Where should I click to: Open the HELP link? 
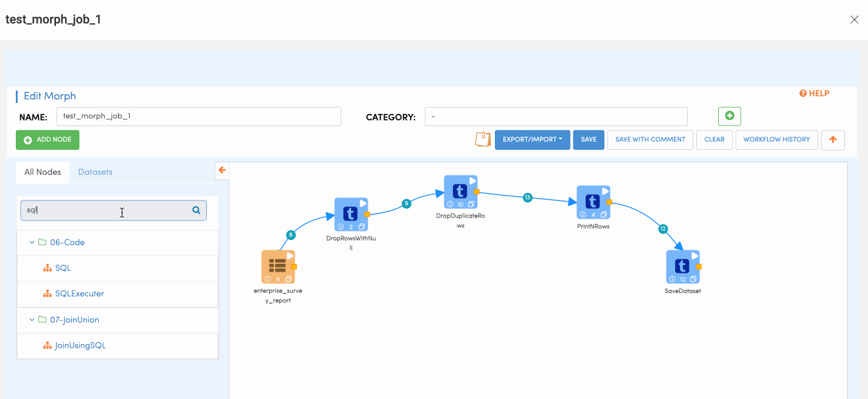pos(814,93)
